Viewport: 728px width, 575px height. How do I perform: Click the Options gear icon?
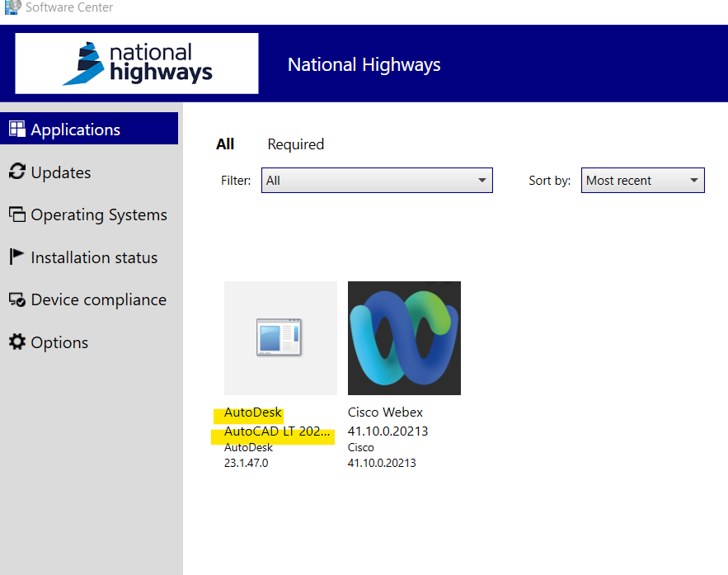[16, 342]
